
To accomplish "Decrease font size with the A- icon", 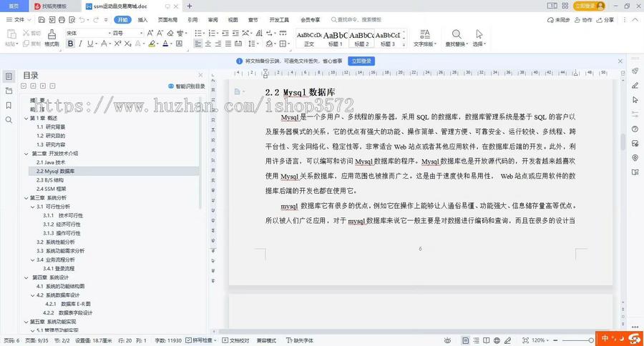I will [x=160, y=33].
